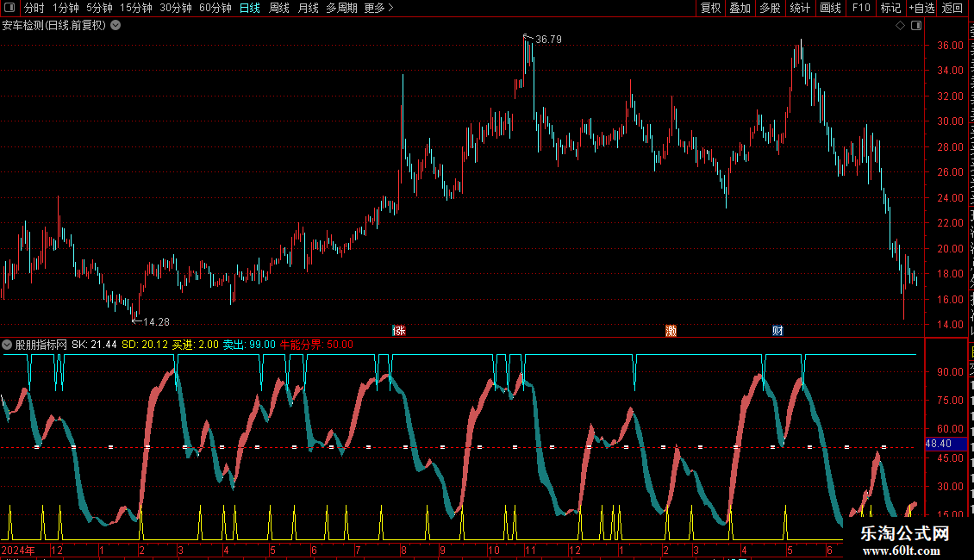Click the 激 event marker on the chart
Viewport: 974px width, 560px height.
[671, 330]
